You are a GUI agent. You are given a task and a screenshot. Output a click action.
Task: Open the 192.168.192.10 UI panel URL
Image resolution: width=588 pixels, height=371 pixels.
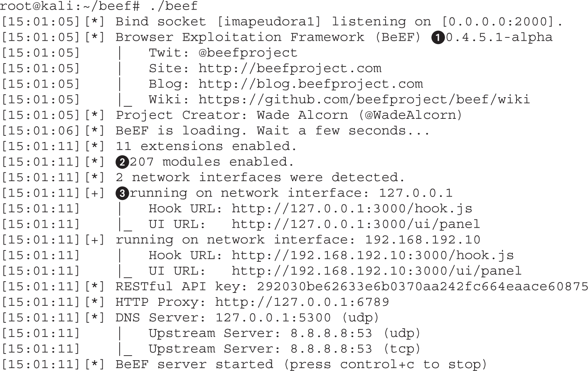[x=376, y=271]
